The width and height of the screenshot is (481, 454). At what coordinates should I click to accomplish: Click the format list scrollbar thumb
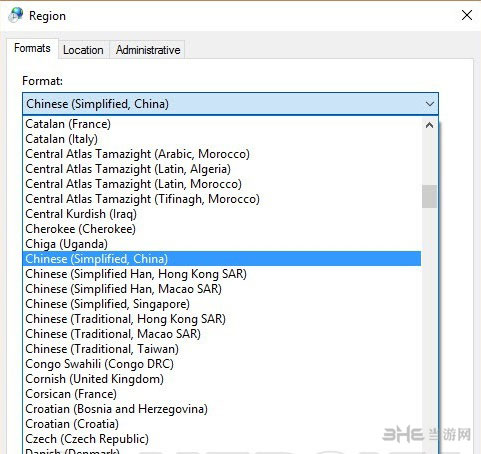point(429,197)
